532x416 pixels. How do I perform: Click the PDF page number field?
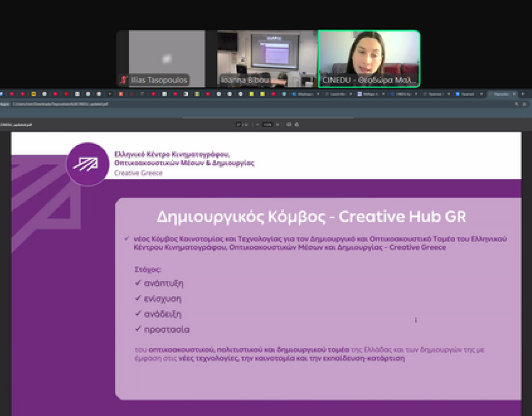click(x=238, y=125)
